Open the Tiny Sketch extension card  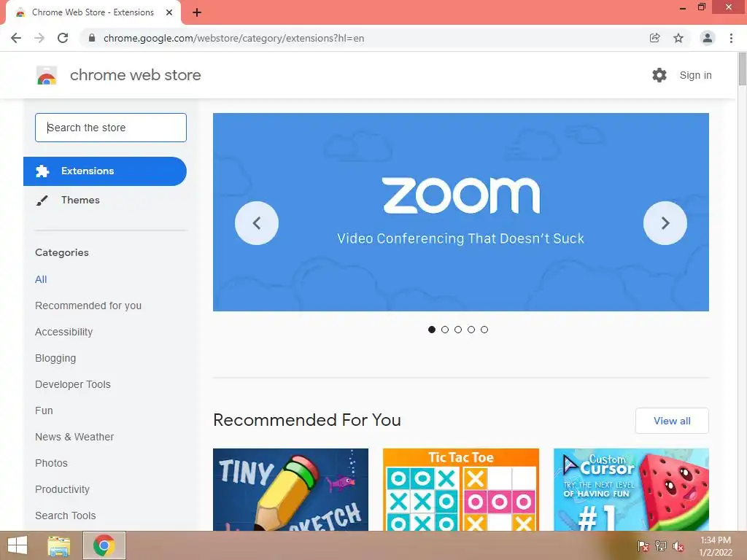click(290, 489)
